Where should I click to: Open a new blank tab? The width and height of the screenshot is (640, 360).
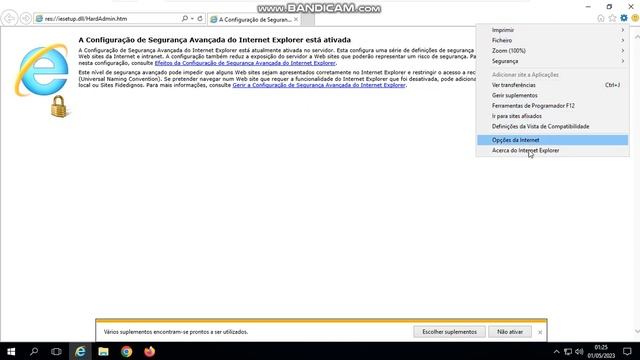tap(308, 19)
